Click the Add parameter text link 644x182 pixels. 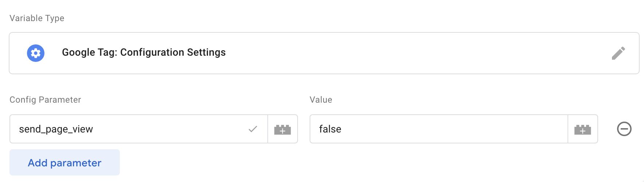[x=64, y=163]
